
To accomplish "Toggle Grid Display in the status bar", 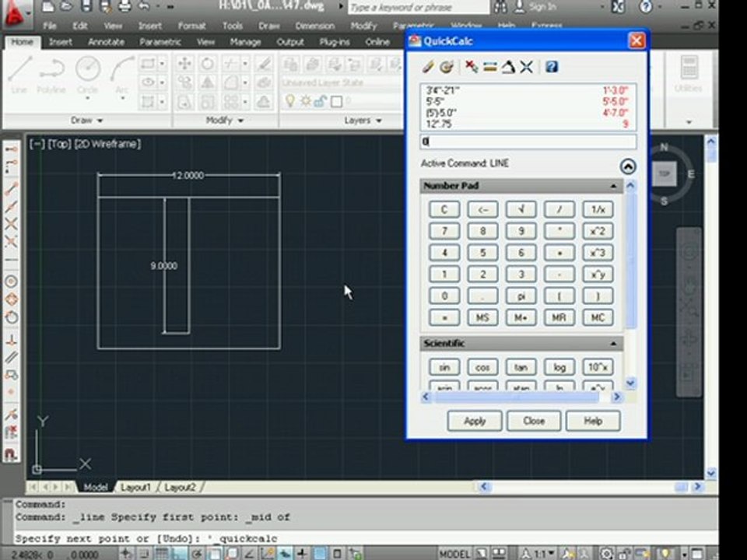I will point(162,553).
